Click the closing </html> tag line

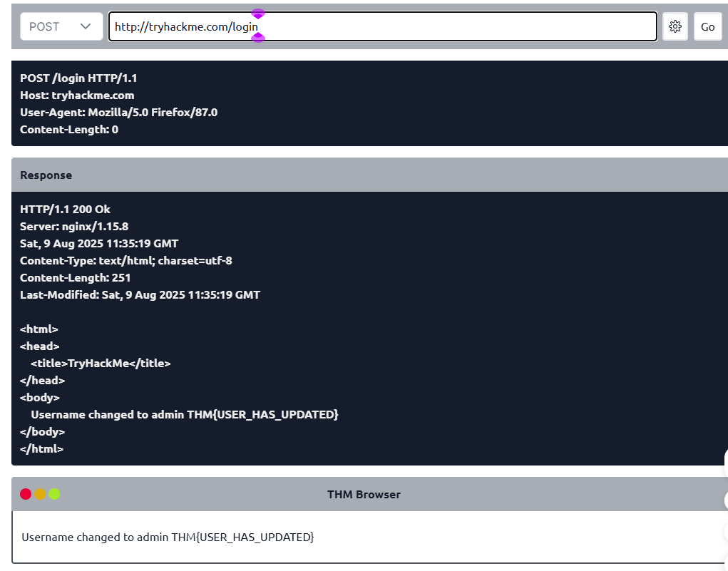pyautogui.click(x=42, y=449)
